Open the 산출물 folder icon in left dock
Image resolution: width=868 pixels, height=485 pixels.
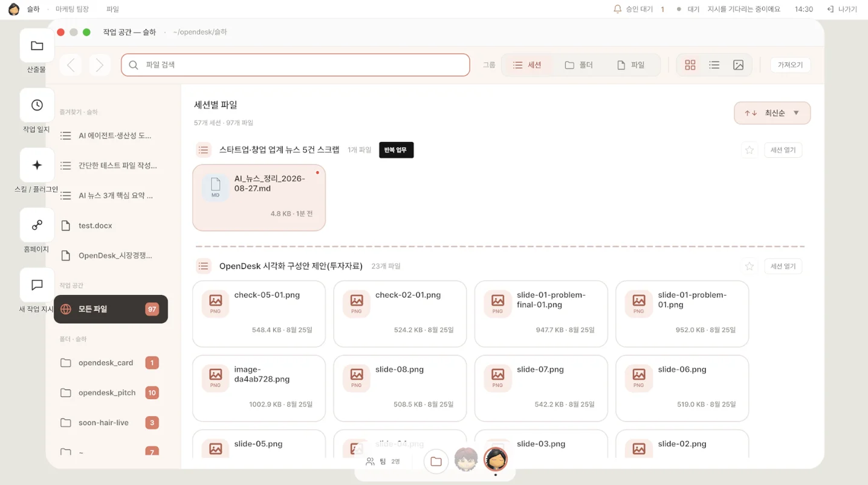tap(37, 45)
